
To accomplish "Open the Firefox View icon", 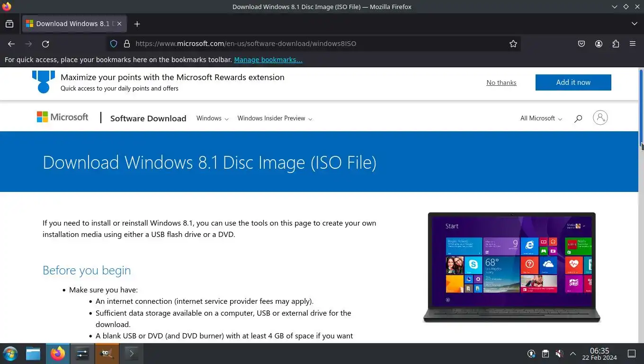I will click(9, 24).
